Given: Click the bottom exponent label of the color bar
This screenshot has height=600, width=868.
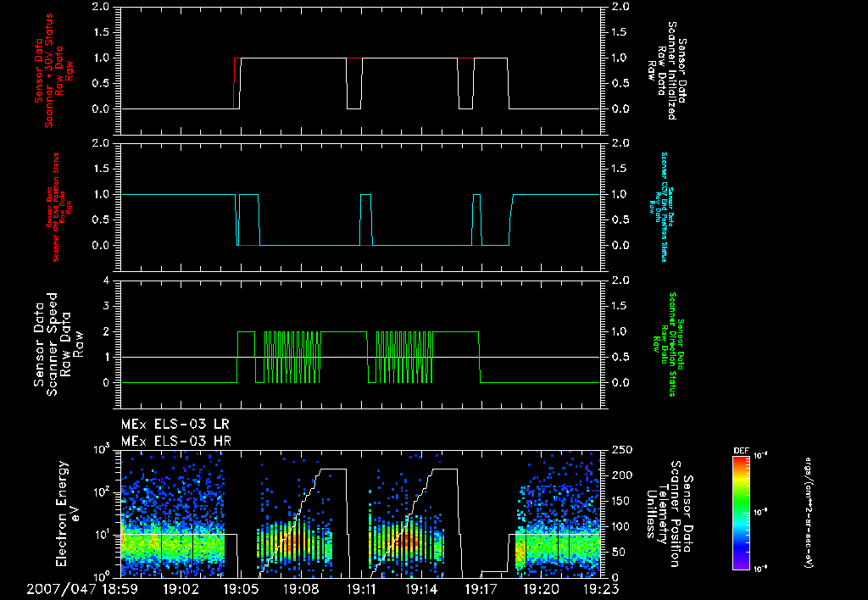Looking at the screenshot, I should pos(761,569).
